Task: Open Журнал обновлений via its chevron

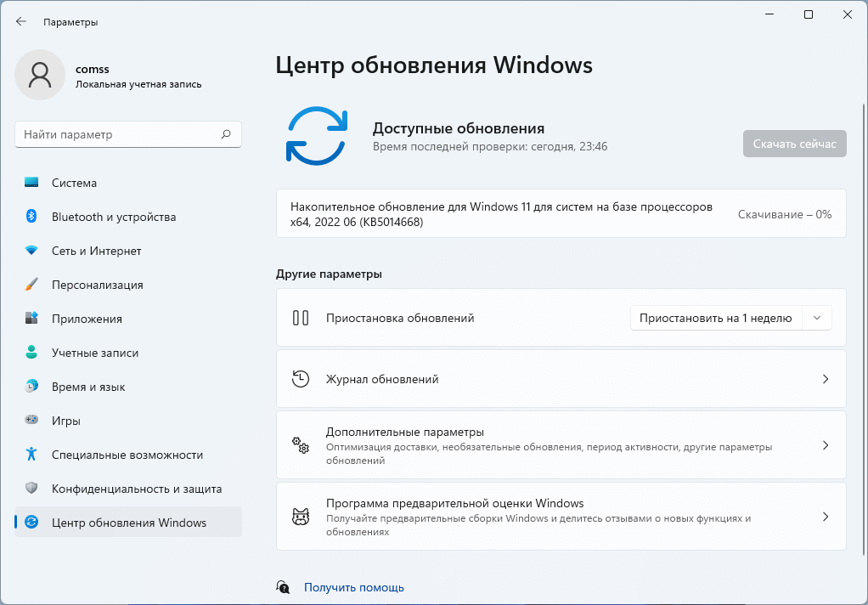Action: point(826,379)
